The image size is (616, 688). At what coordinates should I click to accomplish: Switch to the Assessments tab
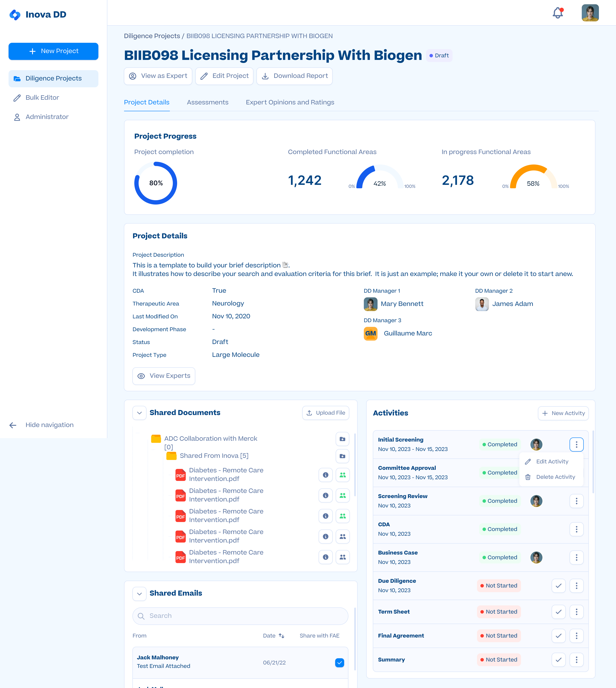point(207,102)
